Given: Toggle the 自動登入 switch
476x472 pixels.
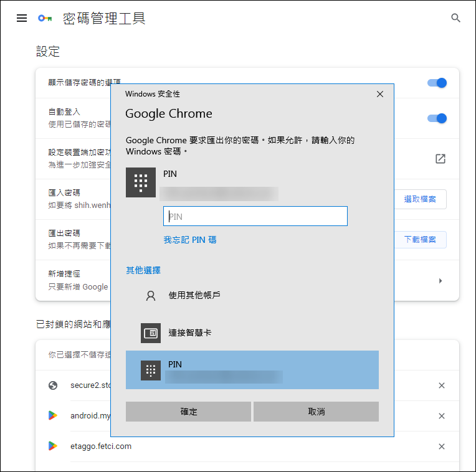Looking at the screenshot, I should [x=437, y=118].
